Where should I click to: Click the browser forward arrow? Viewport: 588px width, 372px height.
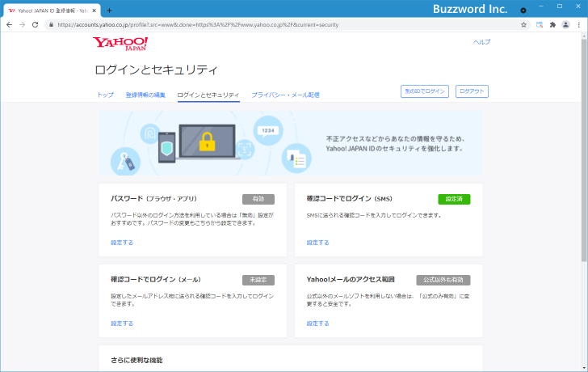tap(22, 25)
